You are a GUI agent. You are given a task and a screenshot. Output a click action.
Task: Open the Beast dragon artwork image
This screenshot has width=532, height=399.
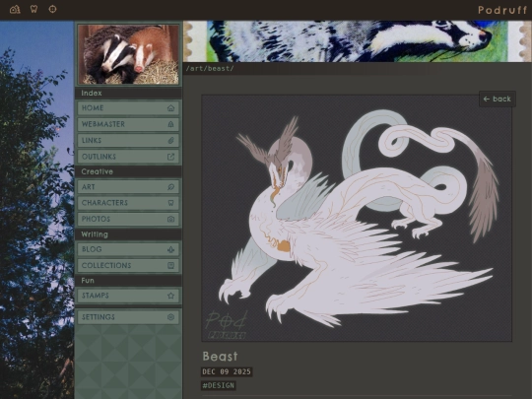[357, 218]
